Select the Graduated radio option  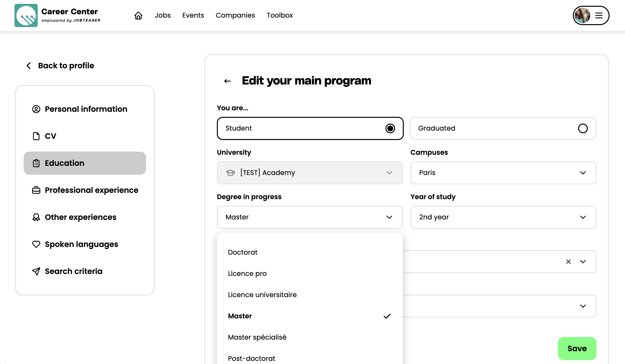(503, 128)
